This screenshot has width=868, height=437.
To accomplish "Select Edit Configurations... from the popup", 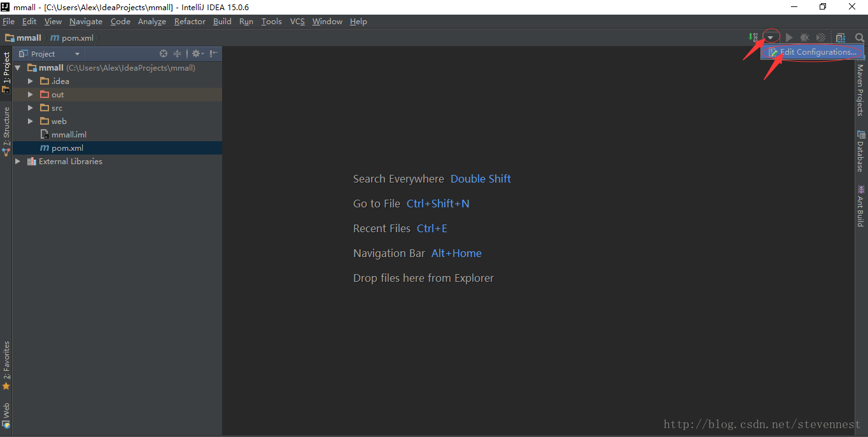I will point(812,52).
